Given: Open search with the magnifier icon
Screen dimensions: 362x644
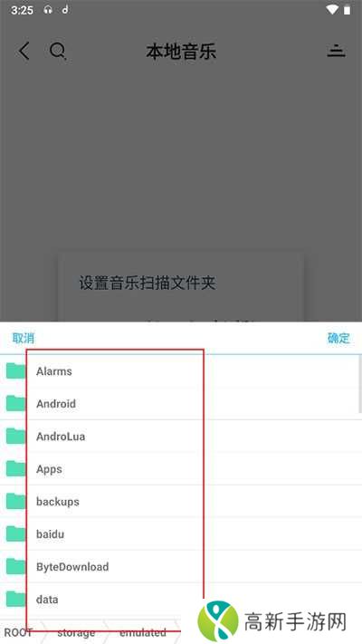Looking at the screenshot, I should [57, 52].
